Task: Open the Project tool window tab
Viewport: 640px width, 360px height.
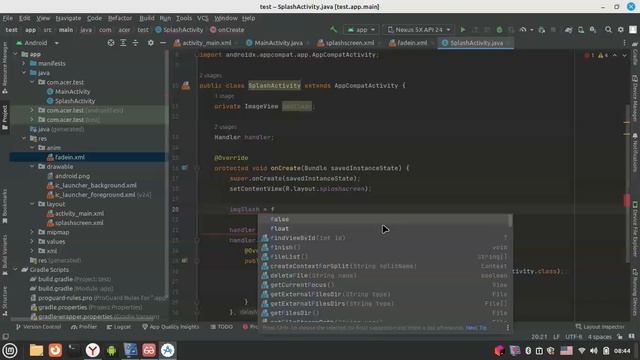Action: (5, 118)
